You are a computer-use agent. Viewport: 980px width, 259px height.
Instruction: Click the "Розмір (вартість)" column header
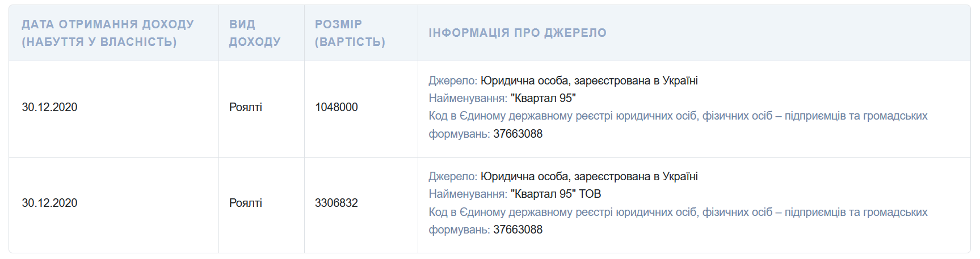[x=350, y=33]
